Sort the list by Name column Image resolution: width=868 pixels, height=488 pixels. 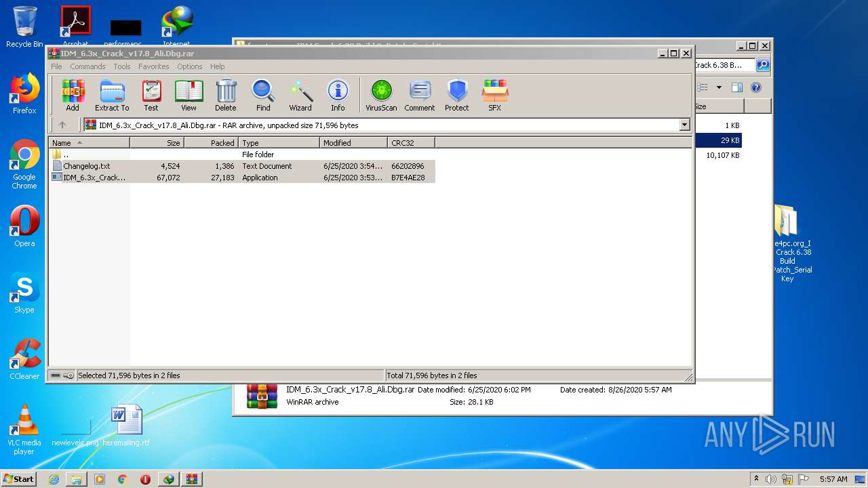click(89, 143)
